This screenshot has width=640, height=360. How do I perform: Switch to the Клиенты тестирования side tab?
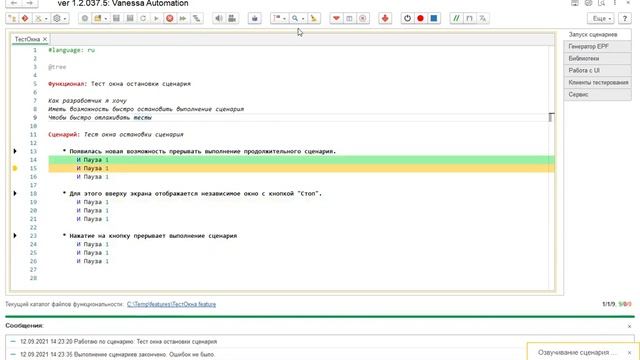tap(597, 82)
